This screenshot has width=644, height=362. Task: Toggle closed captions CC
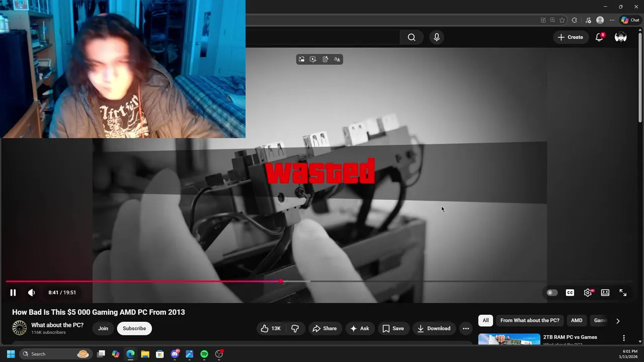(570, 293)
